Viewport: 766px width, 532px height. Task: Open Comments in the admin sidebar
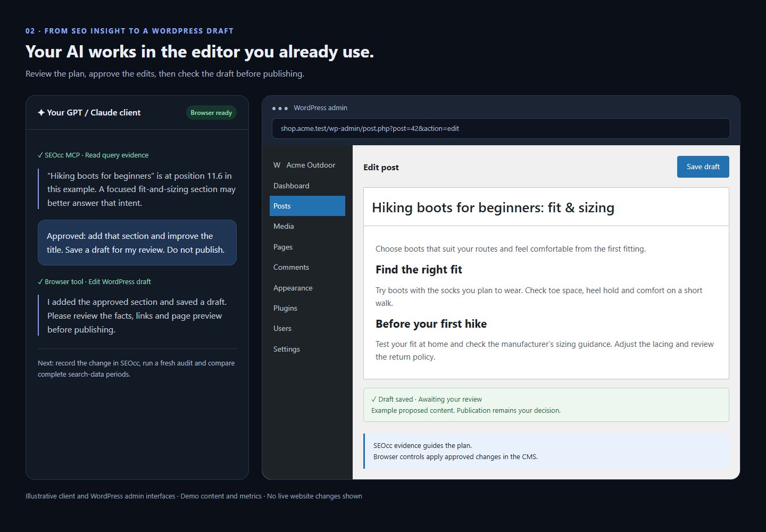pos(307,267)
